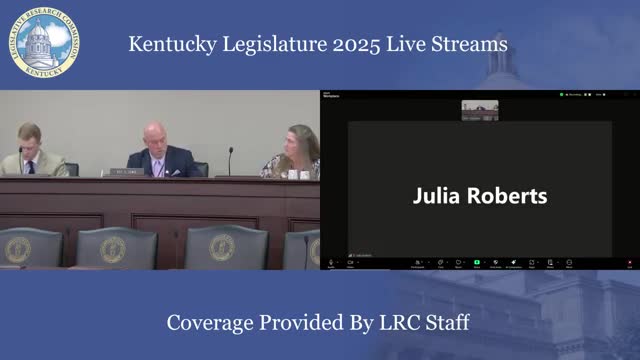Open audio options caret beside microphone

pyautogui.click(x=337, y=262)
